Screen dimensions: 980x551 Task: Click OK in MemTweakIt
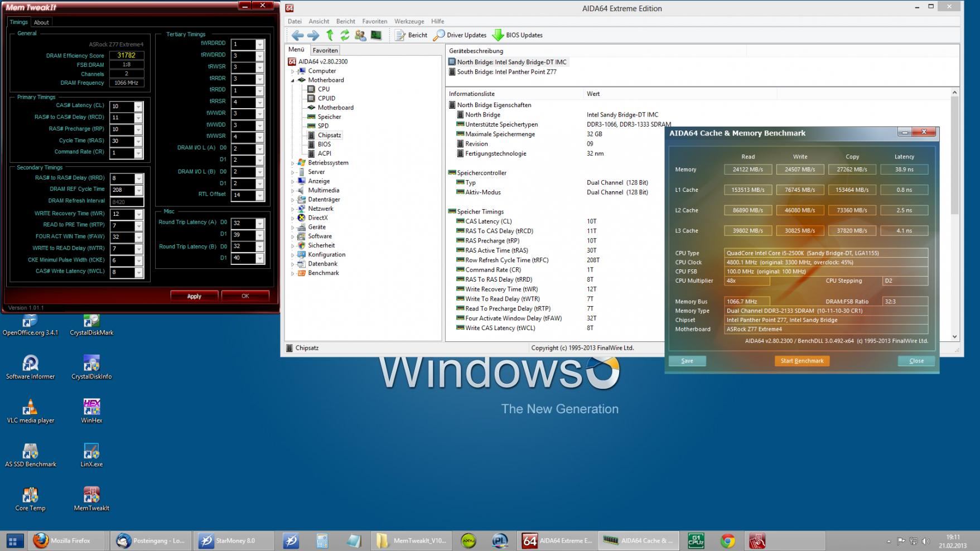click(x=245, y=296)
